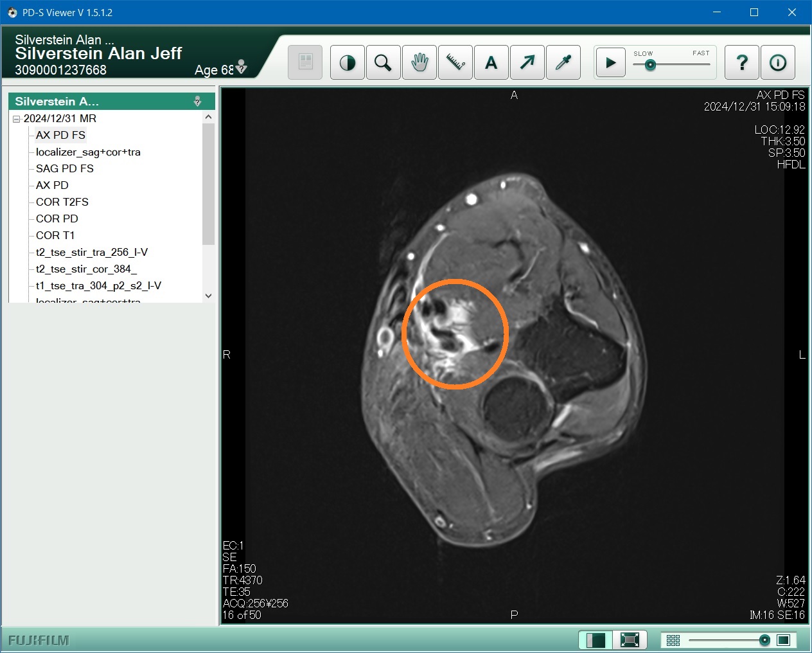Screen dimensions: 812x653
Task: Open the help question mark button
Action: coord(742,62)
